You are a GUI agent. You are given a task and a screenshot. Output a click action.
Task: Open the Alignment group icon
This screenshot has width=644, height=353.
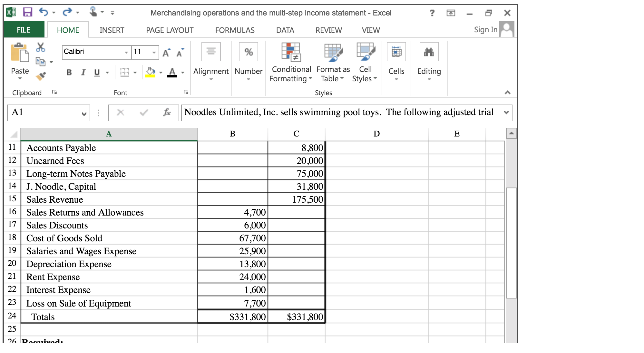pyautogui.click(x=211, y=52)
